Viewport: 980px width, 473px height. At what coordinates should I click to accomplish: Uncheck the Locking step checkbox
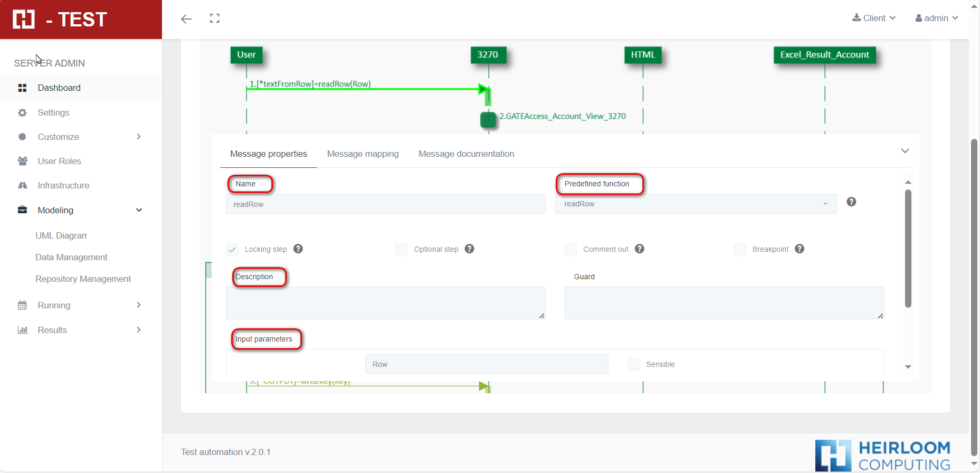pyautogui.click(x=232, y=250)
